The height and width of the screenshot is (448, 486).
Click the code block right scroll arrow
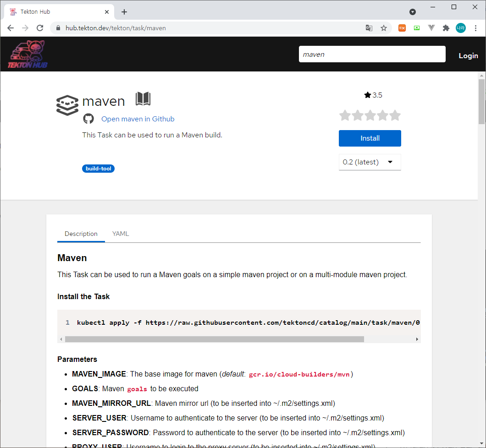[x=417, y=339]
